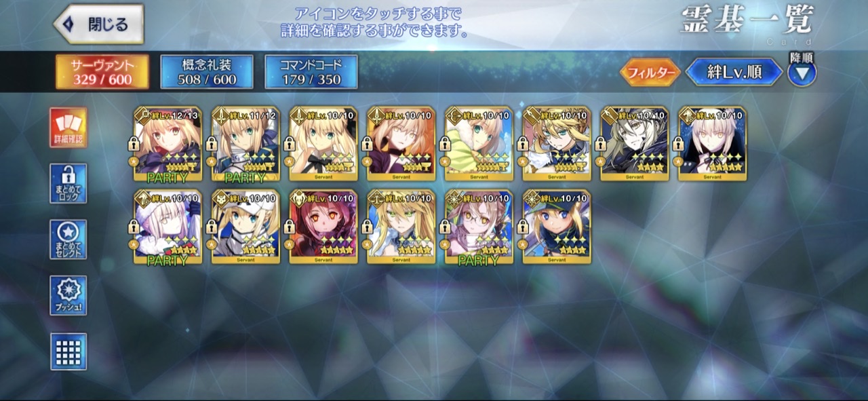Select the dark-armored servant in the top row

(x=635, y=144)
